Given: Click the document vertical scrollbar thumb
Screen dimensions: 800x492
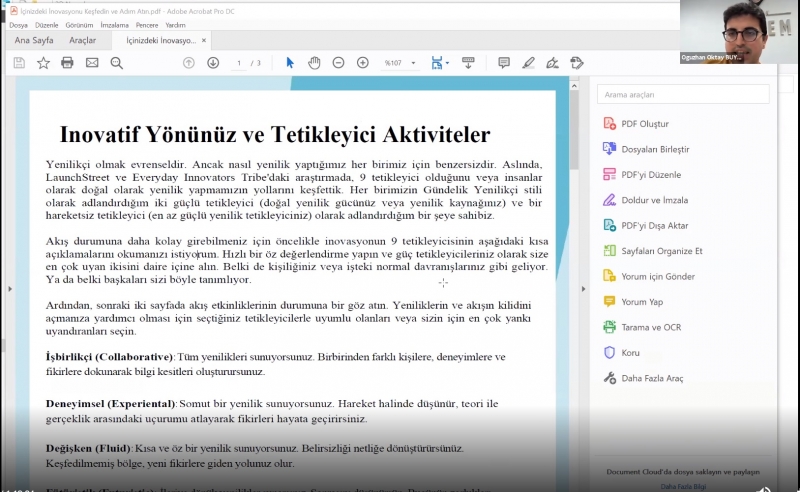Looking at the screenshot, I should (574, 132).
